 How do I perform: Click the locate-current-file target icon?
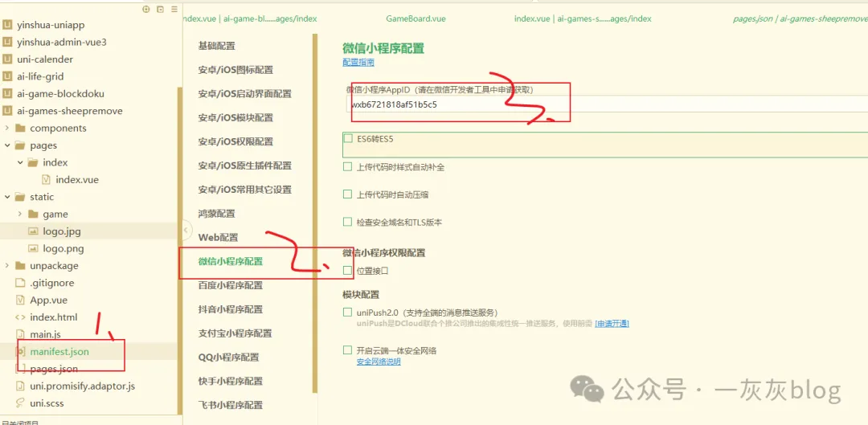tap(145, 9)
